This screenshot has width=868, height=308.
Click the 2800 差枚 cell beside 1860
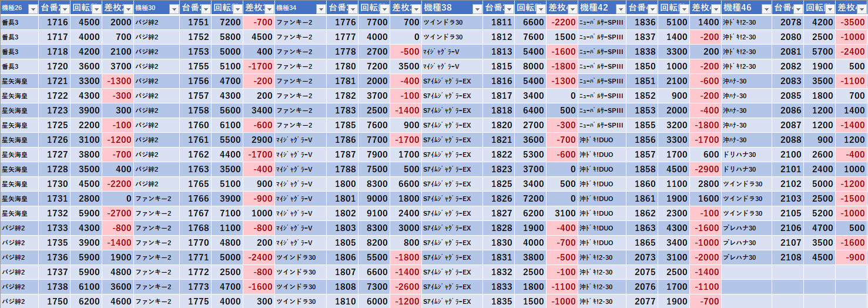point(705,184)
